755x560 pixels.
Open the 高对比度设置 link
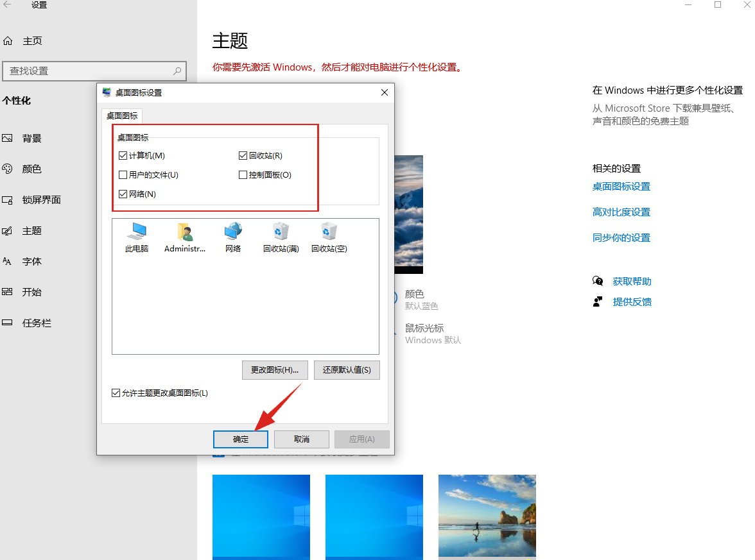(621, 212)
